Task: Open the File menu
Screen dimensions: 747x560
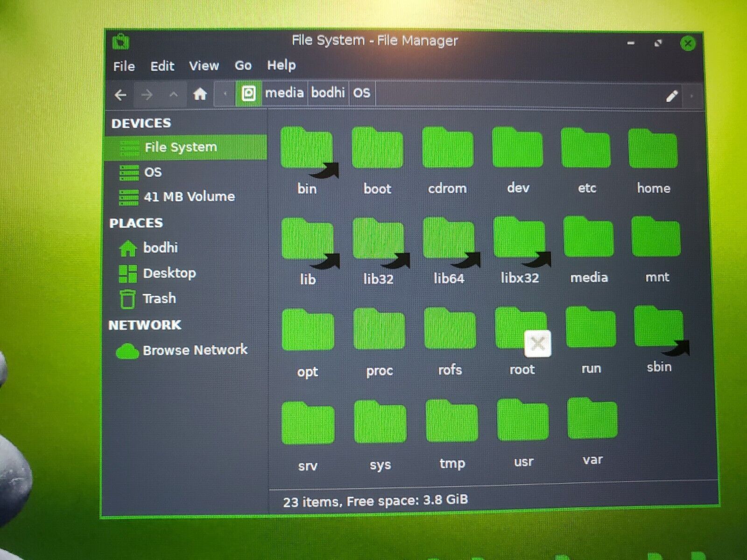Action: point(124,66)
